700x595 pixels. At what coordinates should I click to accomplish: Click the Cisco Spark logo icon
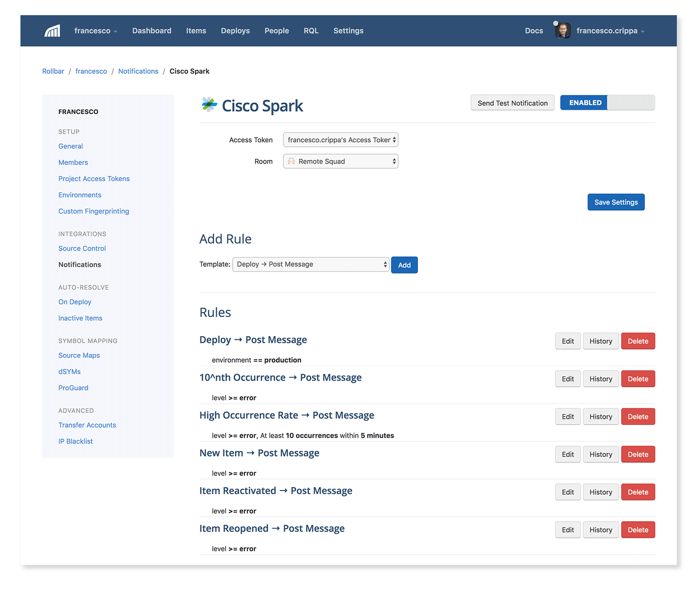pyautogui.click(x=209, y=105)
